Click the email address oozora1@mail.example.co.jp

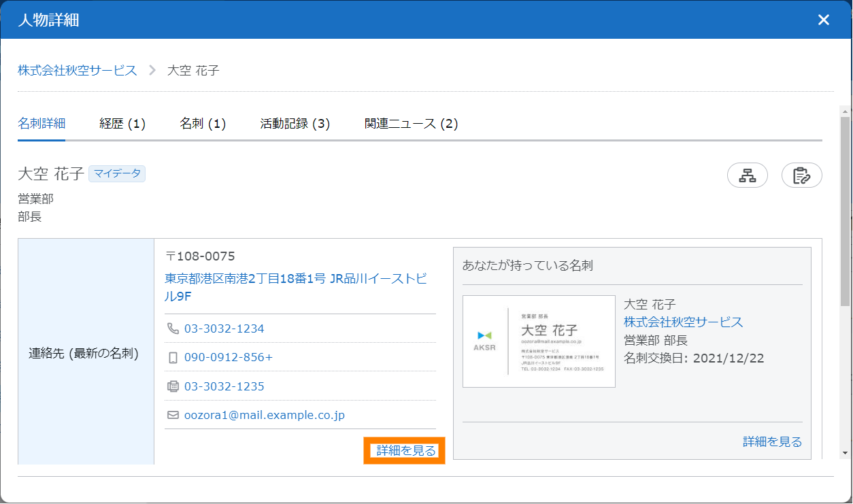[264, 415]
